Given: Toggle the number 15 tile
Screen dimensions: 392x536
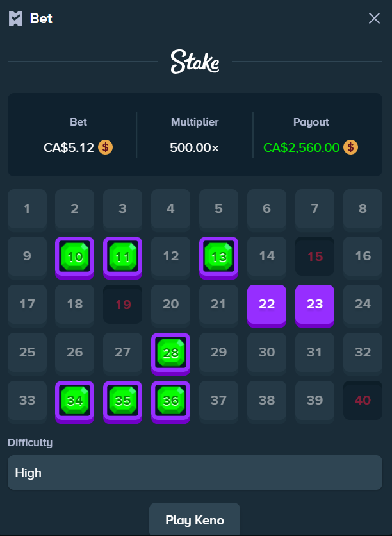Looking at the screenshot, I should click(314, 256).
